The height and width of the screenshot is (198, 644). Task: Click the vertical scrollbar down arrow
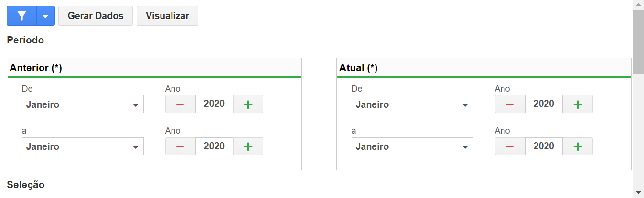[x=639, y=192]
